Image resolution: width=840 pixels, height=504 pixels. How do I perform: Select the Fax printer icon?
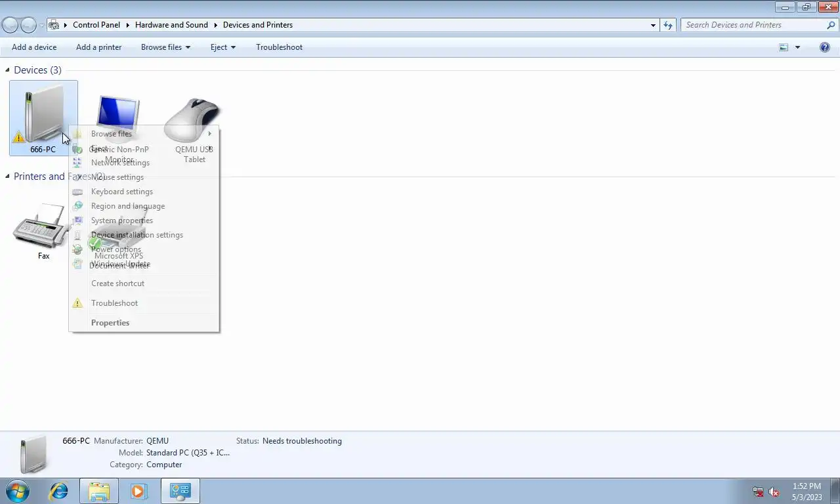click(x=43, y=230)
